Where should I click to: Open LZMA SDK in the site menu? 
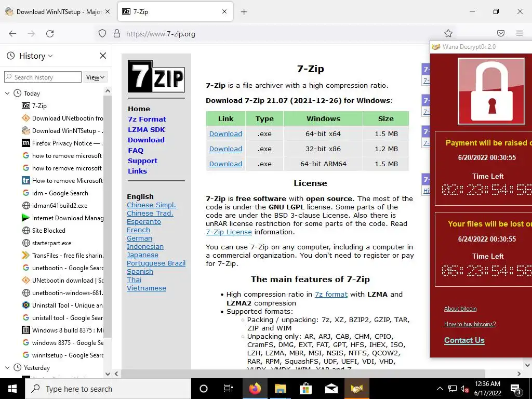[x=146, y=129]
